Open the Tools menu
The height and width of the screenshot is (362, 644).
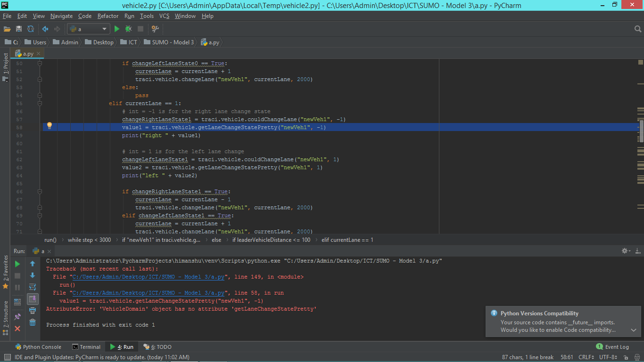point(147,16)
